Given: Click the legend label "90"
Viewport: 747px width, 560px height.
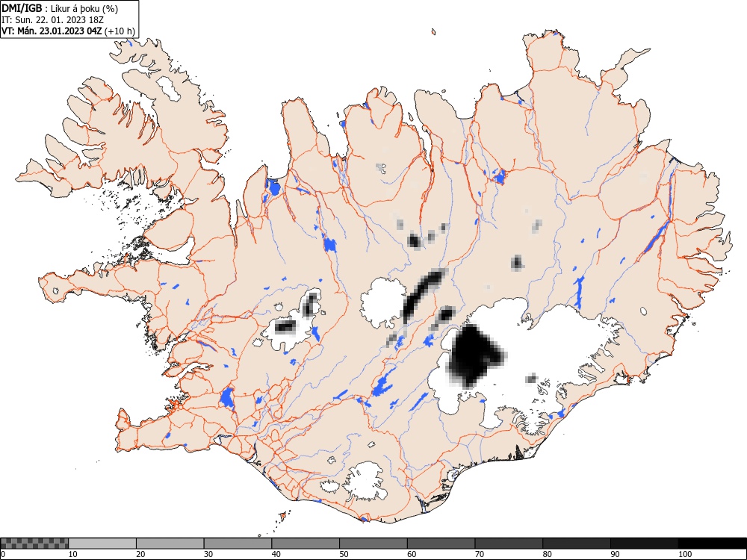Looking at the screenshot, I should click(x=614, y=554).
